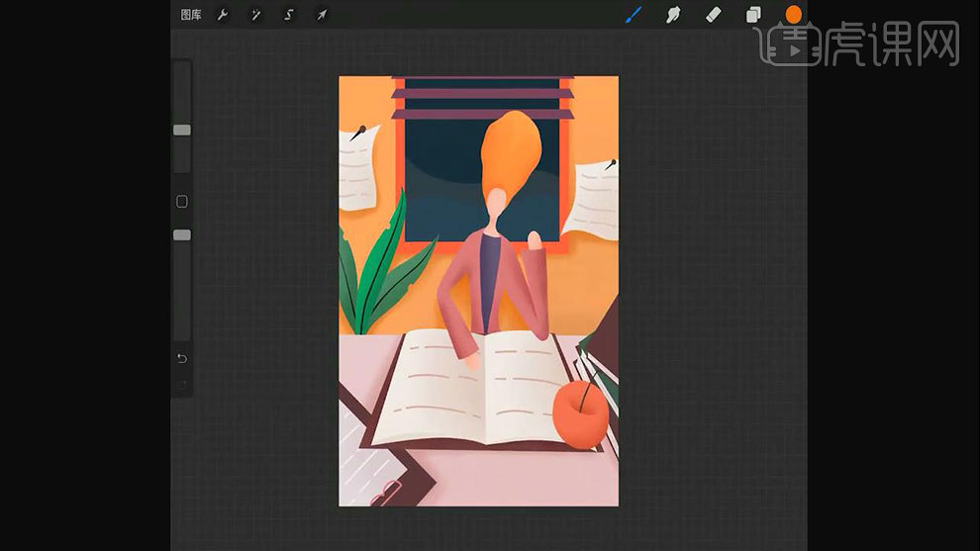
Task: Activate the Transform arrow tool
Action: click(x=322, y=15)
